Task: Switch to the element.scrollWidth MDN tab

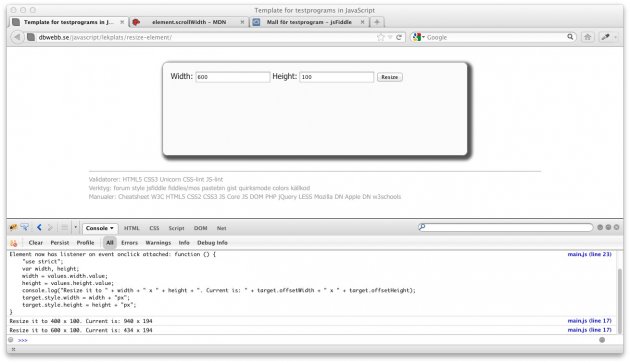Action: (x=189, y=22)
